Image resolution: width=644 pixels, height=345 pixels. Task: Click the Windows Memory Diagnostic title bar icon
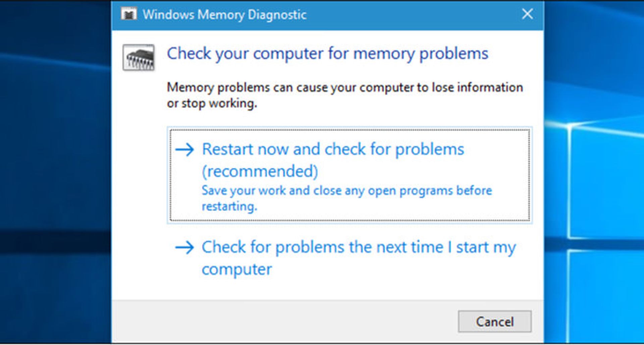coord(129,14)
